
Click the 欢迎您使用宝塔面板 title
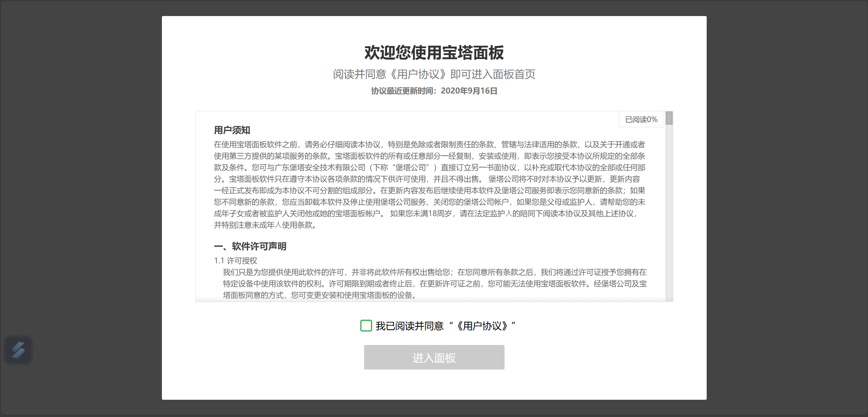pos(434,53)
